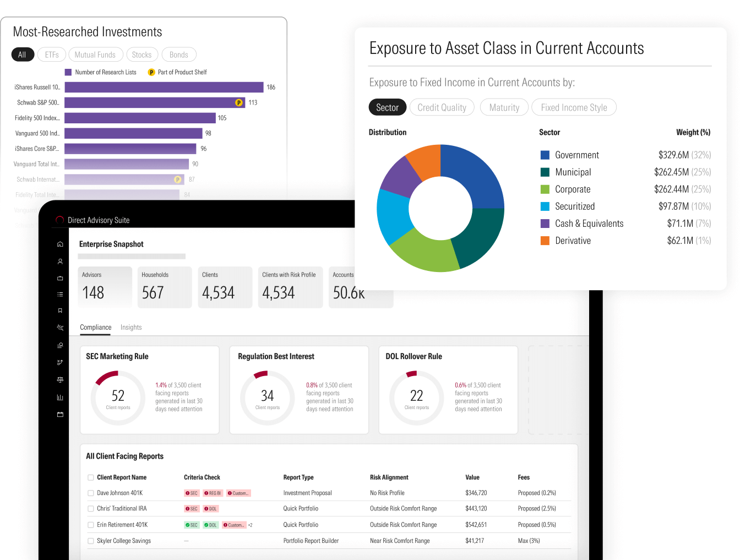The image size is (751, 560).
Task: Click the blue Government legend color swatch
Action: click(545, 155)
